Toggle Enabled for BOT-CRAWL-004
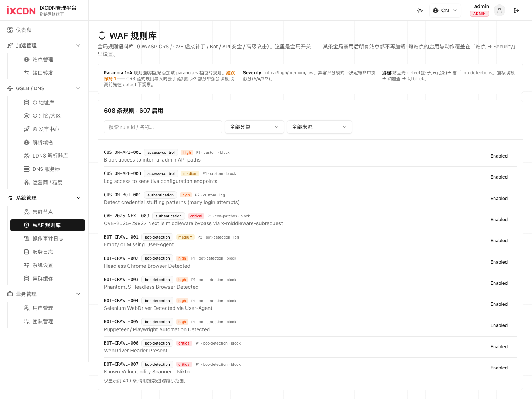This screenshot has width=532, height=399. 499,304
